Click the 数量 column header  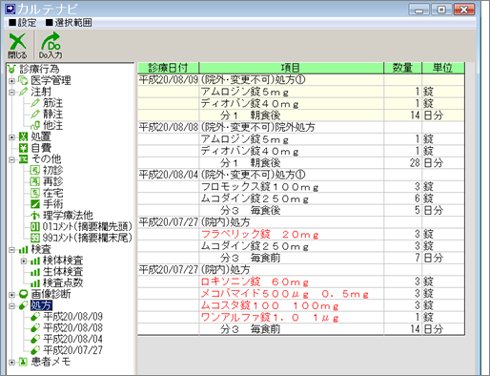pyautogui.click(x=403, y=68)
